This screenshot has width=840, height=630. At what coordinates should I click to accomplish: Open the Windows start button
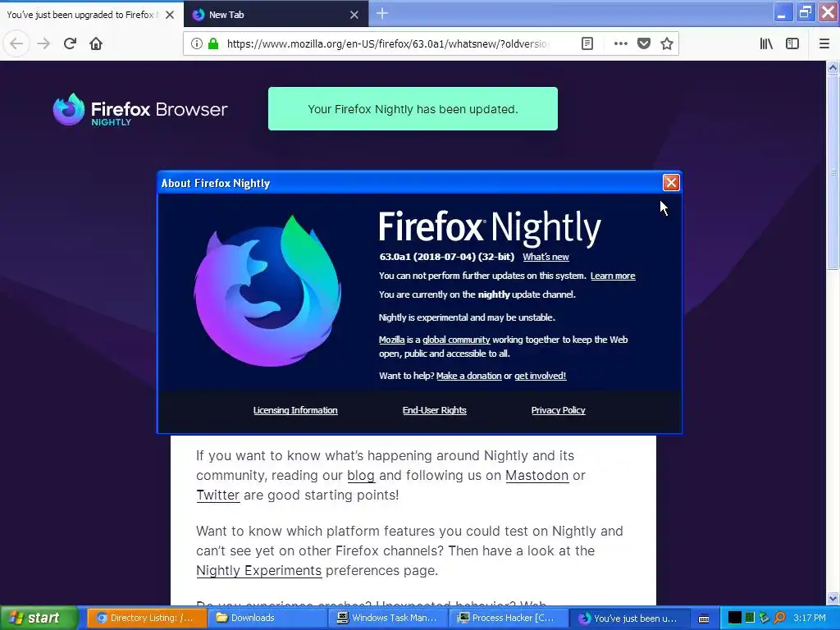(39, 618)
